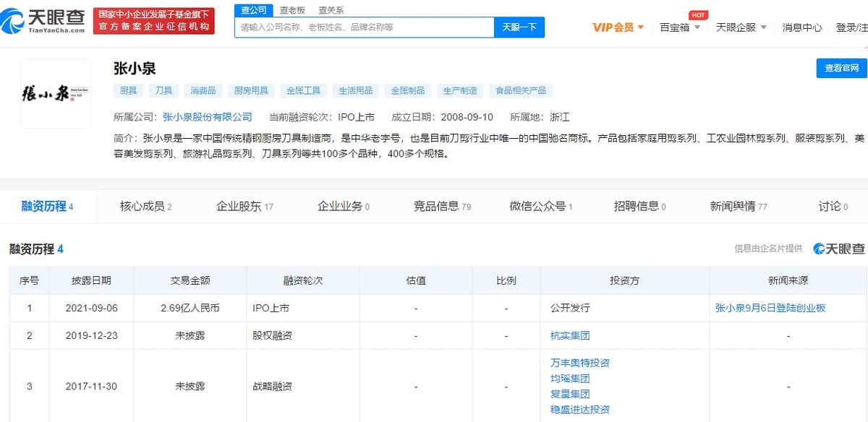This screenshot has width=868, height=422.
Task: Click the 食品相关产品 tag
Action: click(521, 90)
